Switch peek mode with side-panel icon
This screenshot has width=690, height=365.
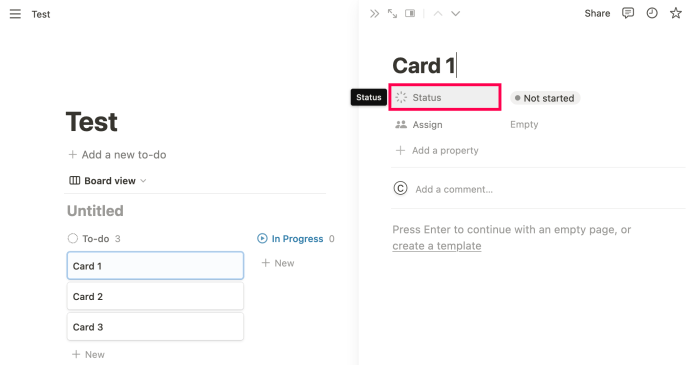click(x=410, y=14)
